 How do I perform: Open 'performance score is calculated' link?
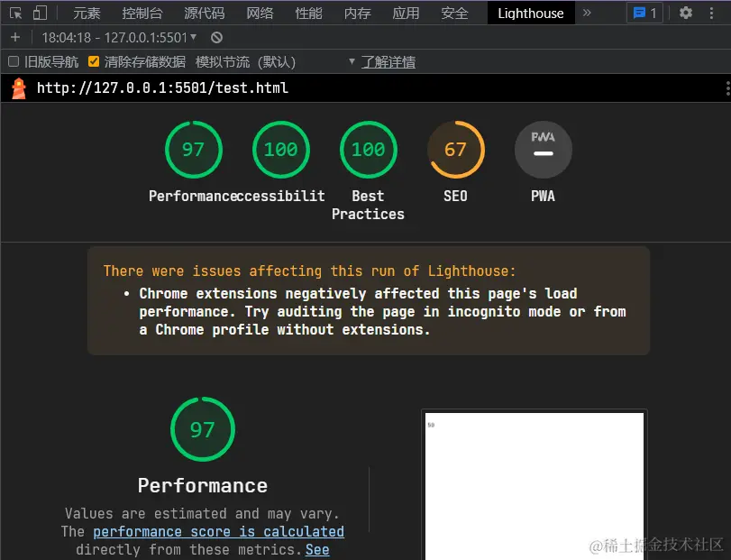[219, 531]
